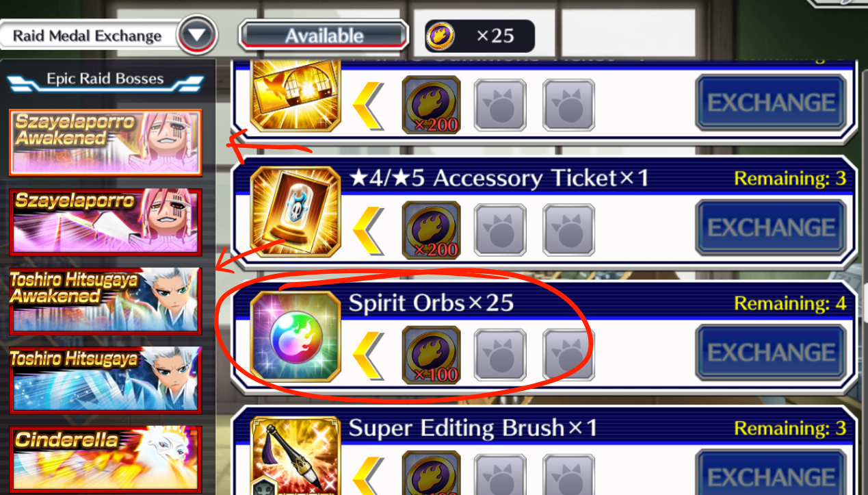Select Szayelaporro Awakened raid boss banner

(105, 142)
